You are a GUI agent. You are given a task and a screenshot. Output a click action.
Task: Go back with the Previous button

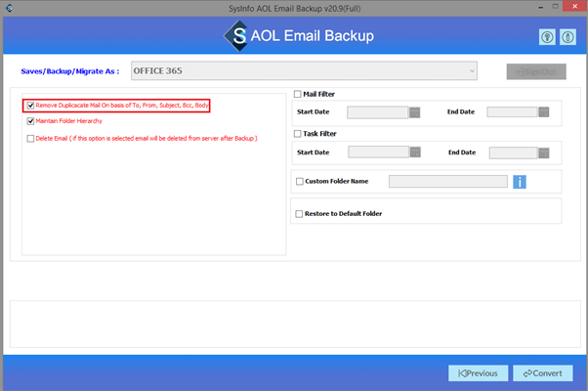479,372
